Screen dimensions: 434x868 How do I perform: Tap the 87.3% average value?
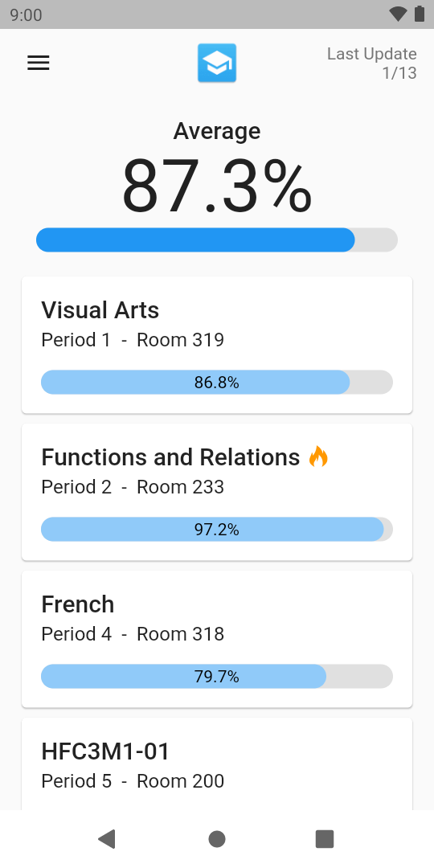pos(217,186)
